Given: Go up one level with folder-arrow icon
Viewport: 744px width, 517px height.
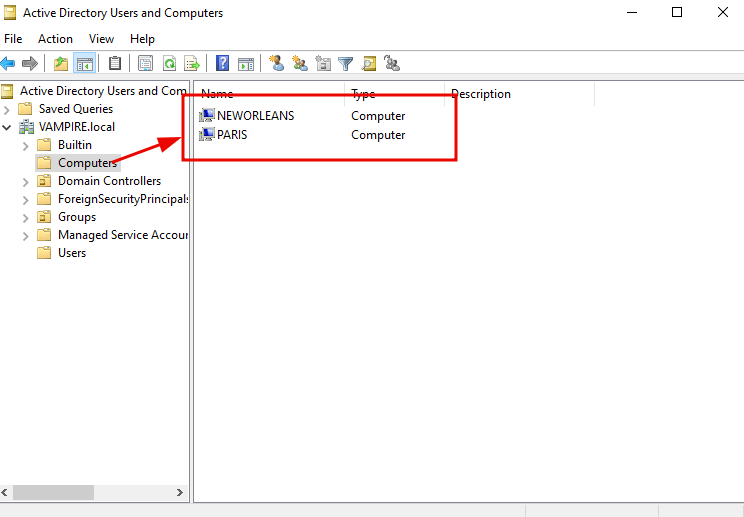Looking at the screenshot, I should click(x=61, y=63).
